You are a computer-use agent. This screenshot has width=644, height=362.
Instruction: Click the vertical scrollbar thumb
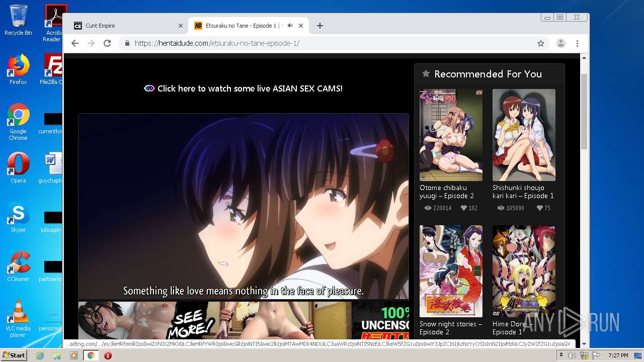(x=584, y=111)
